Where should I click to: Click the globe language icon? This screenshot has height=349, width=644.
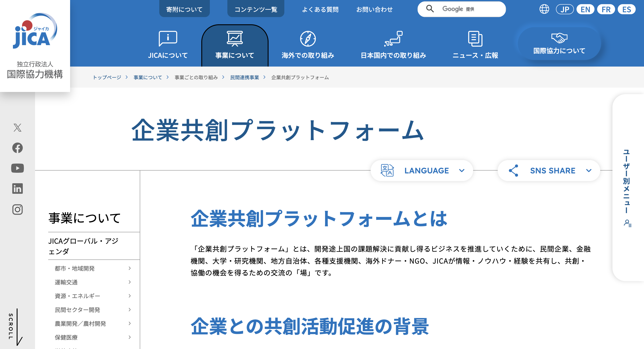(x=544, y=9)
